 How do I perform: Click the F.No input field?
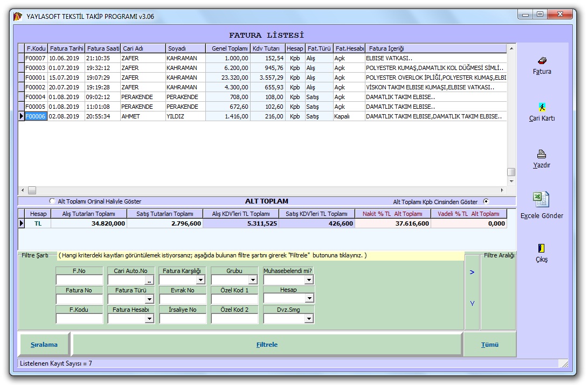[79, 280]
